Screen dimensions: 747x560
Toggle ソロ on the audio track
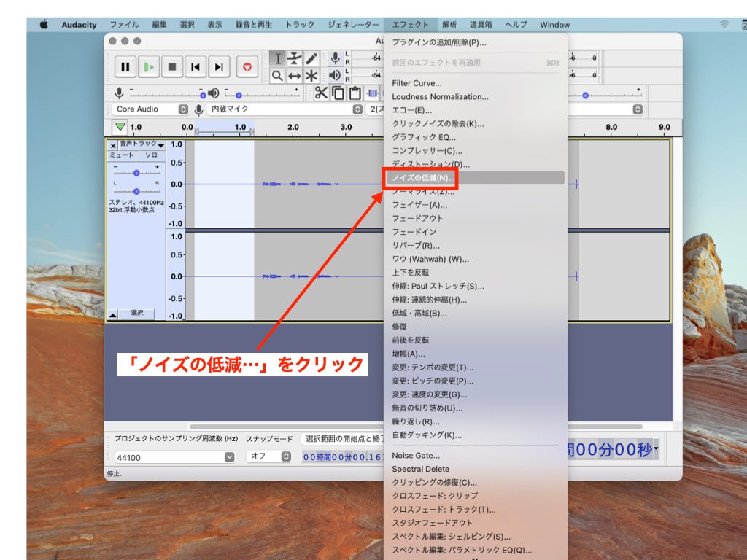[151, 155]
